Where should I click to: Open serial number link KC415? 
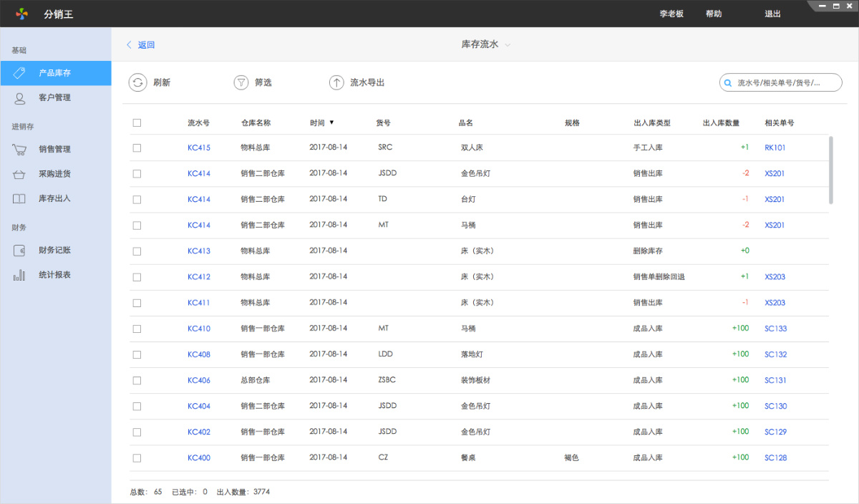pyautogui.click(x=199, y=147)
